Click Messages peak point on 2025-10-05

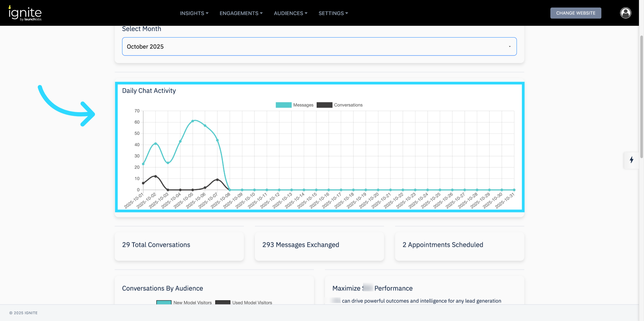coord(193,121)
